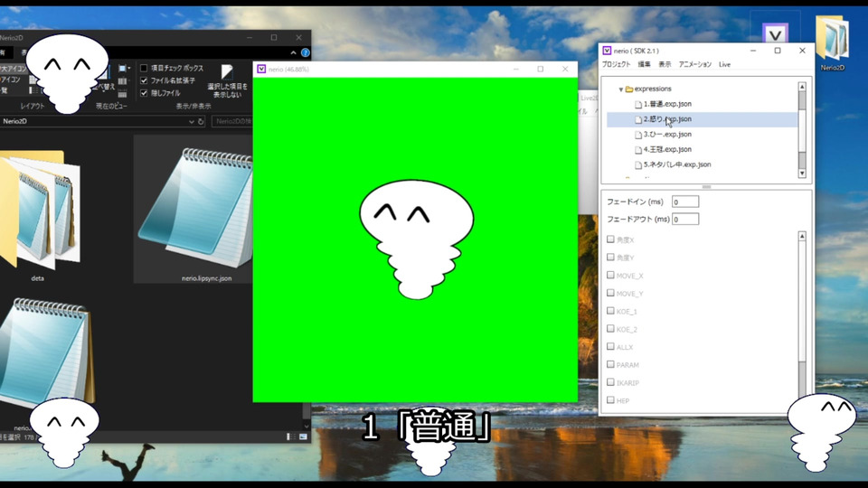Click file icon of 5.ネタバレ中.exp.json
The image size is (868, 488).
[x=638, y=164]
